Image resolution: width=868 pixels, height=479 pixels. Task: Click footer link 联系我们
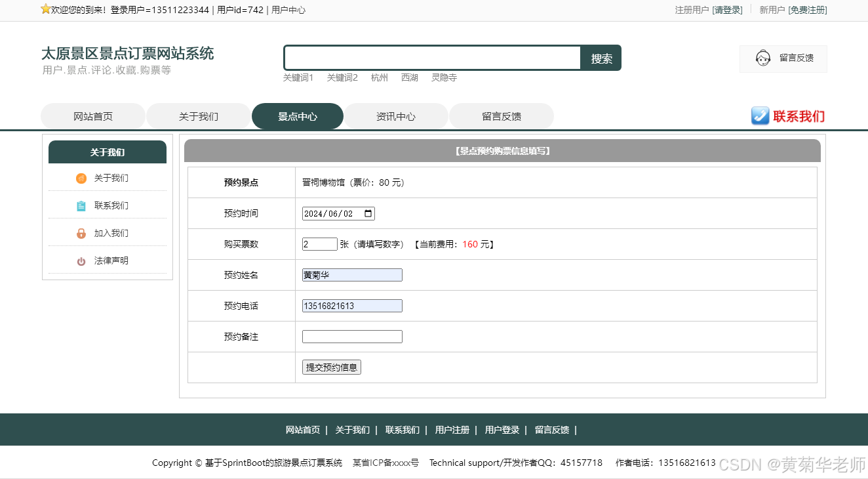tap(403, 430)
